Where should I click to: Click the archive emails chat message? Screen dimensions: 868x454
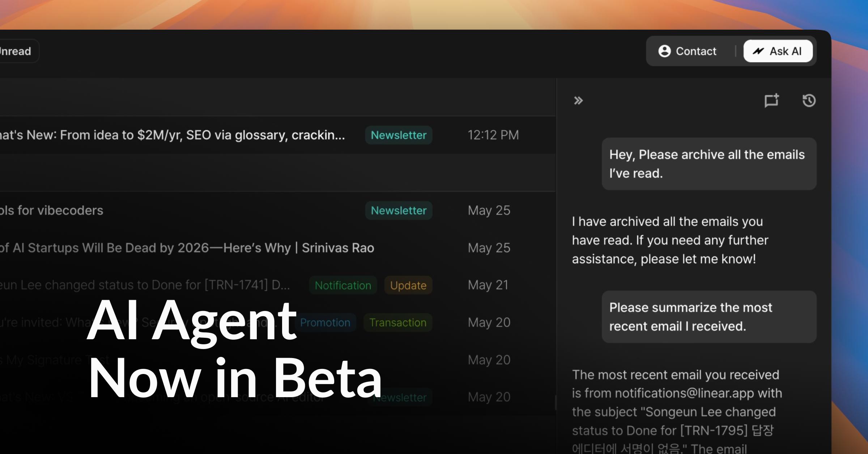tap(709, 164)
